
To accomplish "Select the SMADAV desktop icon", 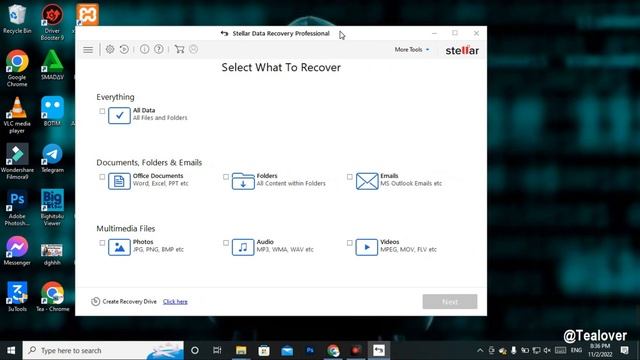I will point(52,65).
